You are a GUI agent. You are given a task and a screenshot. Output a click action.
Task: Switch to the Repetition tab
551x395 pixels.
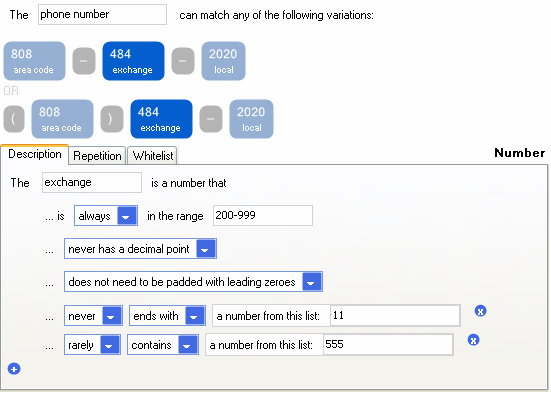point(97,156)
